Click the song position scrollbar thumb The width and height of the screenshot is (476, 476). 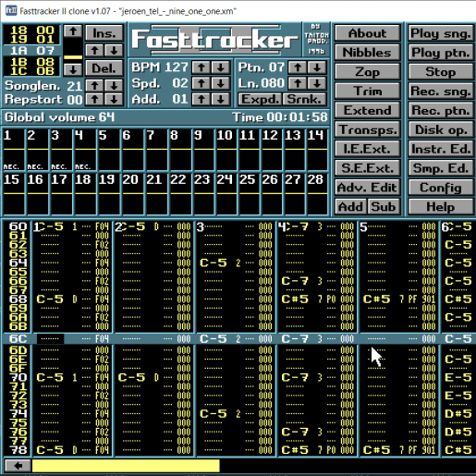click(x=73, y=57)
